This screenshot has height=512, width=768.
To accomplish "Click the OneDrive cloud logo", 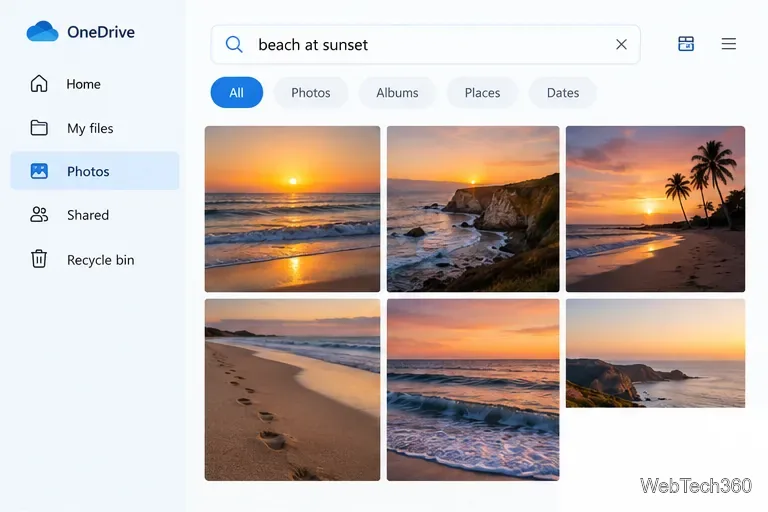I will click(42, 31).
